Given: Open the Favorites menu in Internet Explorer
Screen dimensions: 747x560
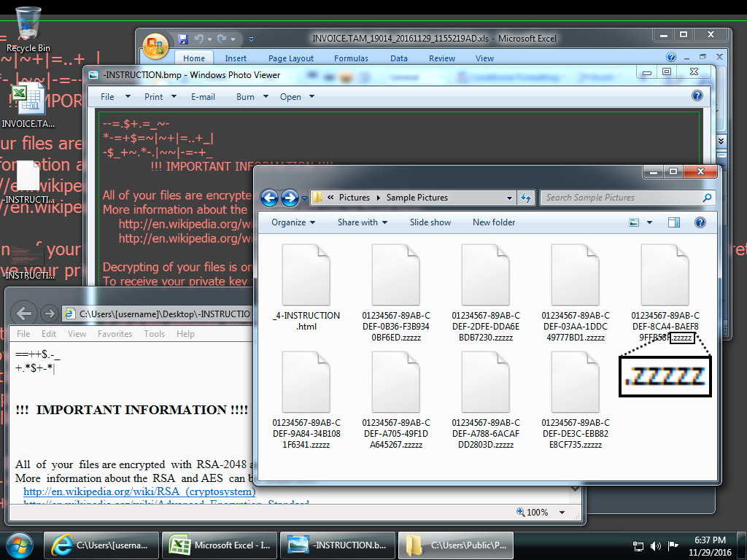Looking at the screenshot, I should (115, 334).
